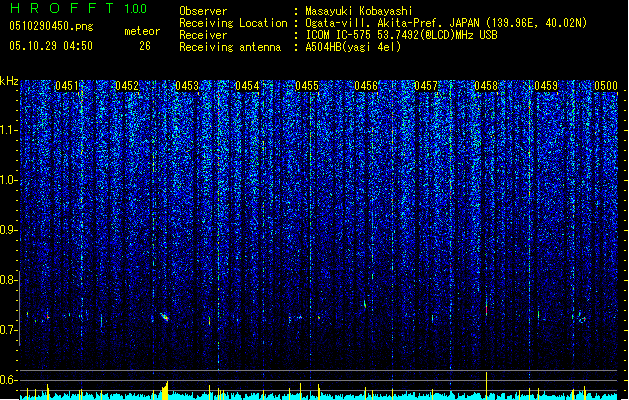Select the file name 0510290450.png

51,26
